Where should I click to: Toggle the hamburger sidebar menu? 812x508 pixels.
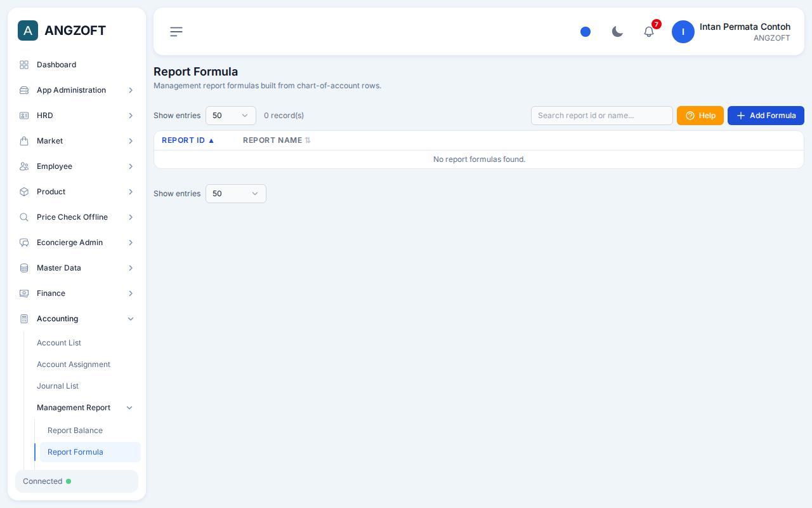[x=176, y=32]
